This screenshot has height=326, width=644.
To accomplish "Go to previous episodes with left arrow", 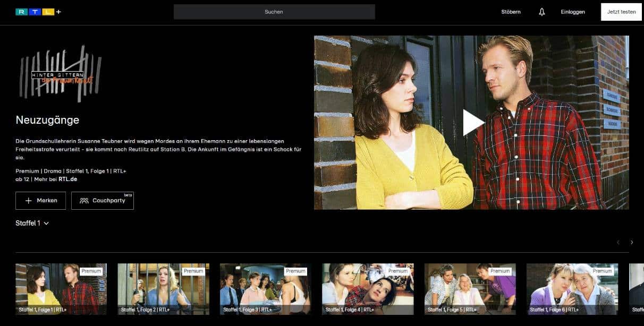I will [x=618, y=242].
